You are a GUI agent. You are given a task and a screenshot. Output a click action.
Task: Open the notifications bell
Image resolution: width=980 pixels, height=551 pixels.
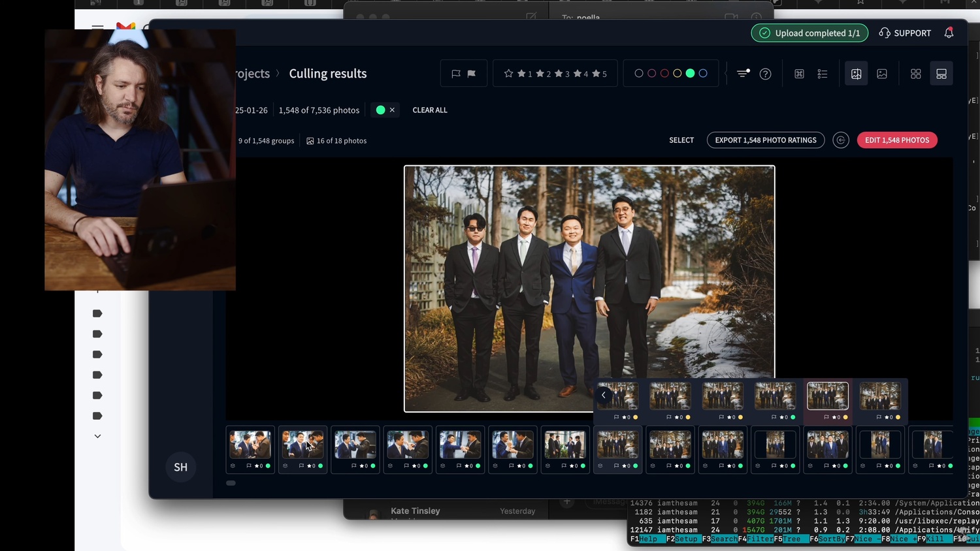coord(949,33)
